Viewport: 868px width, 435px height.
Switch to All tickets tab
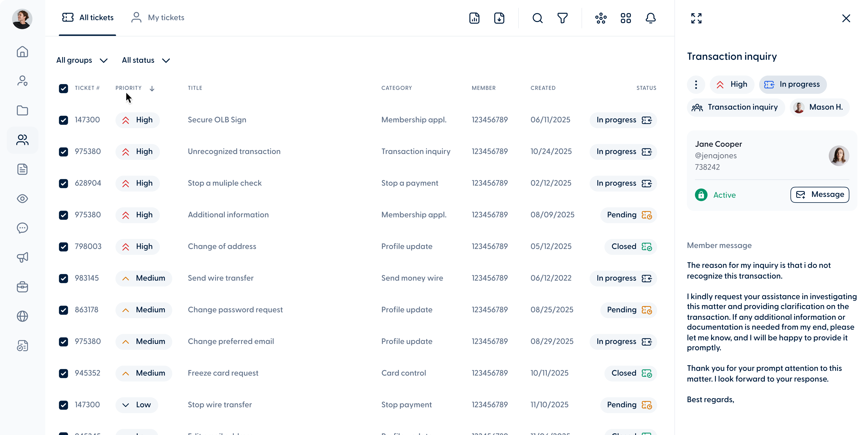click(x=88, y=18)
